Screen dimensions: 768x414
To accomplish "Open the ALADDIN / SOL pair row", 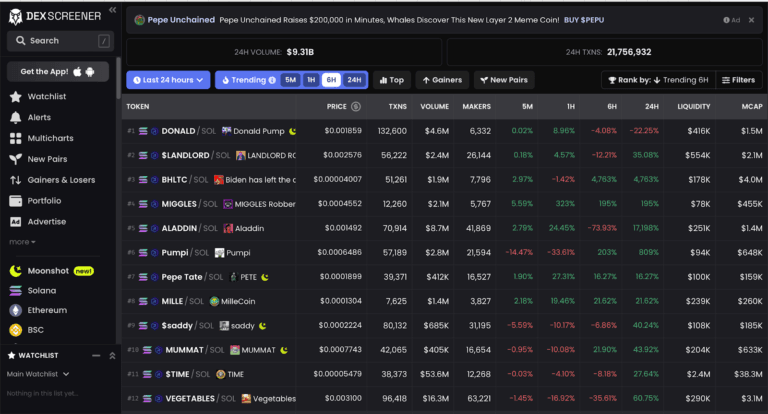I will click(x=445, y=228).
